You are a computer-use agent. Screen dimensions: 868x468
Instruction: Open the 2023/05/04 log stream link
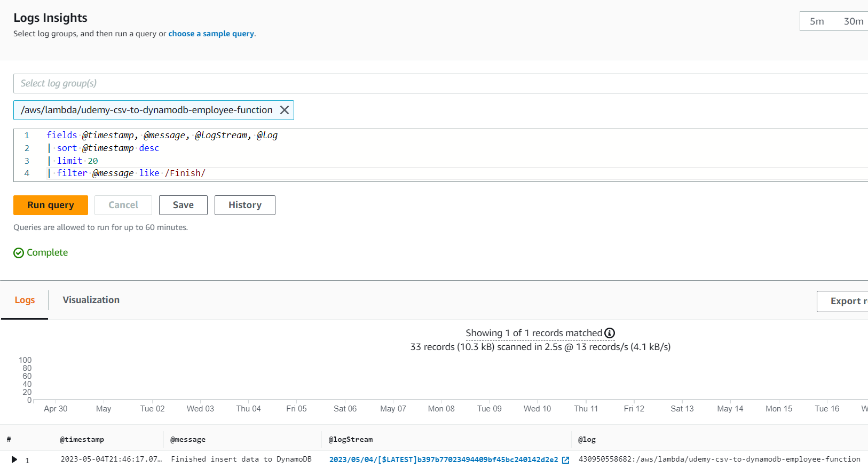click(x=443, y=459)
